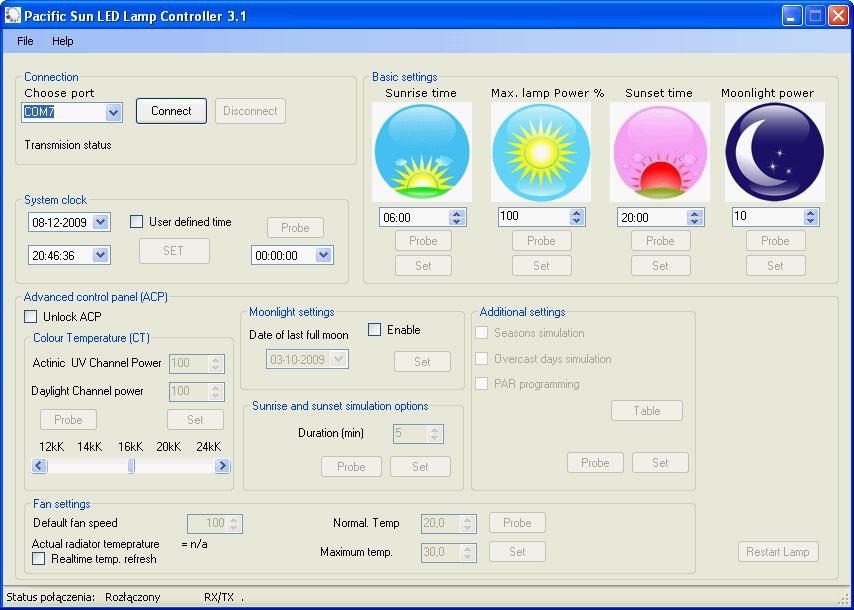Click the Max lamp power sun icon
This screenshot has height=610, width=854.
point(540,152)
